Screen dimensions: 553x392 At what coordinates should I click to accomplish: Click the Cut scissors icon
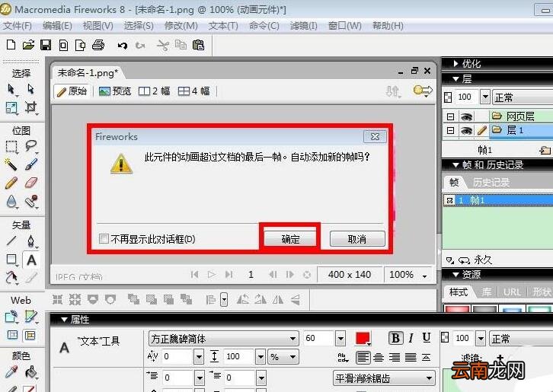163,46
